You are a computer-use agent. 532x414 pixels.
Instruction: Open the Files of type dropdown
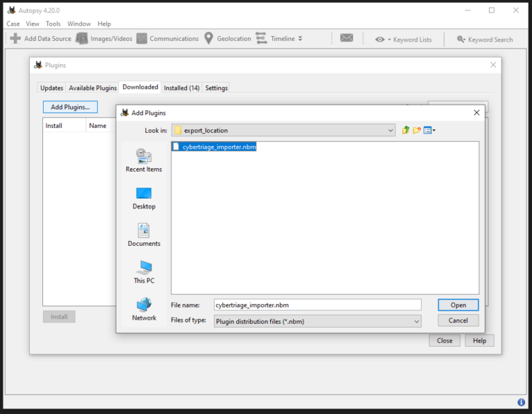click(416, 321)
